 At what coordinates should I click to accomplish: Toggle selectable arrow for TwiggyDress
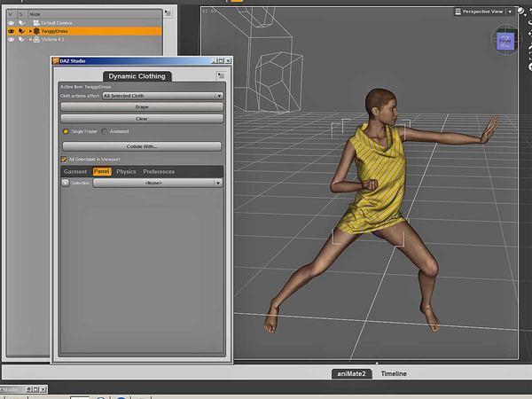coord(21,31)
